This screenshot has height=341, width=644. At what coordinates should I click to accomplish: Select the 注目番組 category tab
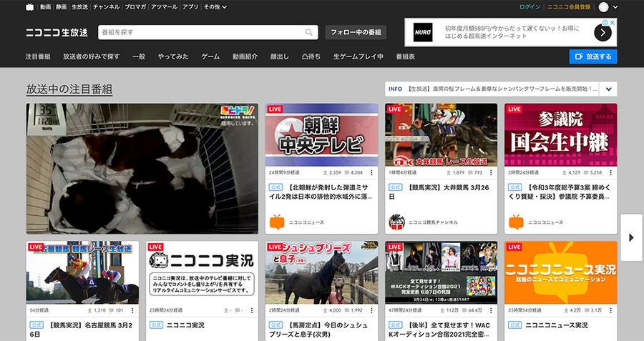(38, 56)
